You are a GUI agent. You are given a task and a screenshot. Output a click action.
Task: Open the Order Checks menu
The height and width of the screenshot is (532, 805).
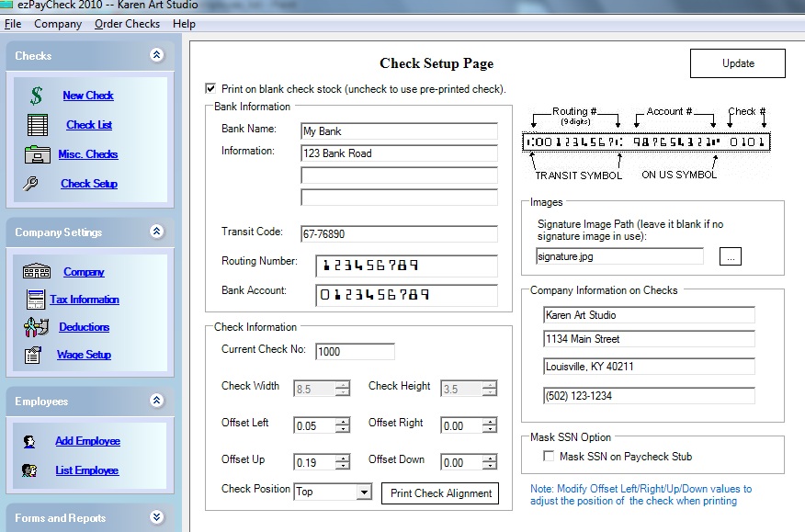[x=127, y=24]
